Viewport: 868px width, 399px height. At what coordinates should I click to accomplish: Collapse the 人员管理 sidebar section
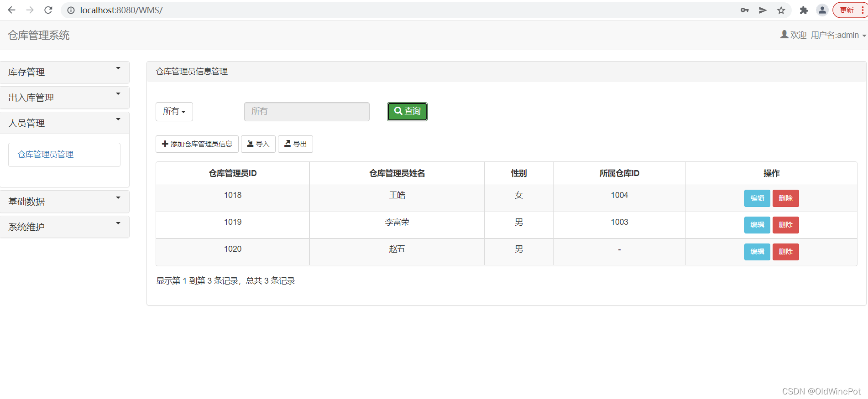pos(65,123)
